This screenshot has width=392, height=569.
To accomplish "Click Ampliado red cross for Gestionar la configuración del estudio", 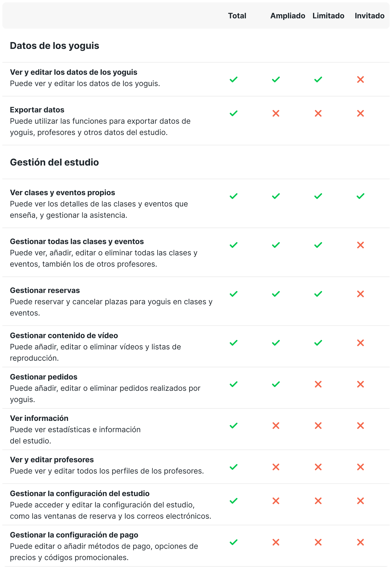I will coord(276,501).
